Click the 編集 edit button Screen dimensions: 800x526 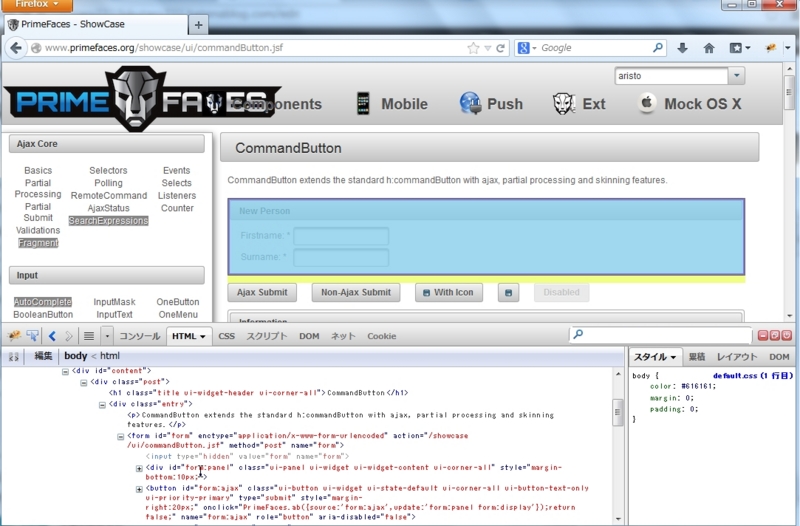(43, 356)
